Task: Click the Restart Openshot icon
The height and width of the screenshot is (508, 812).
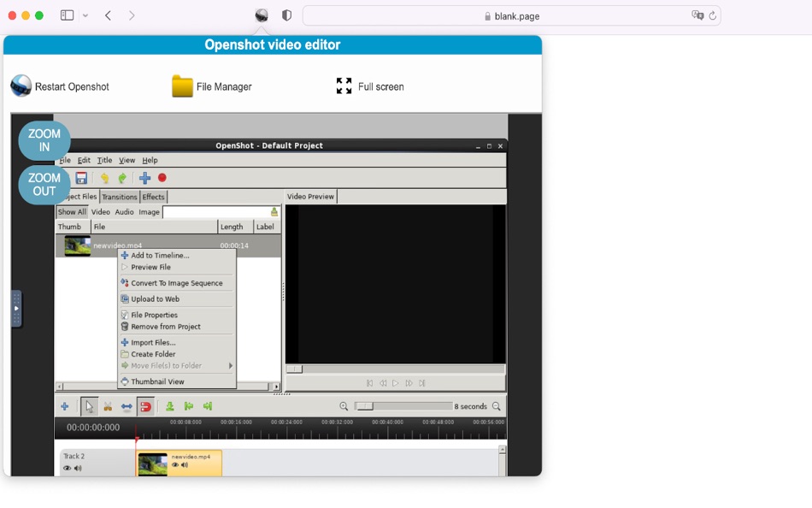Action: click(x=21, y=86)
